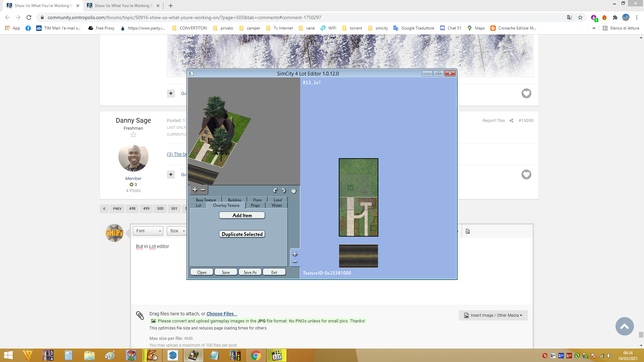Click Save As in Lot Editor
The height and width of the screenshot is (362, 644).
[250, 272]
